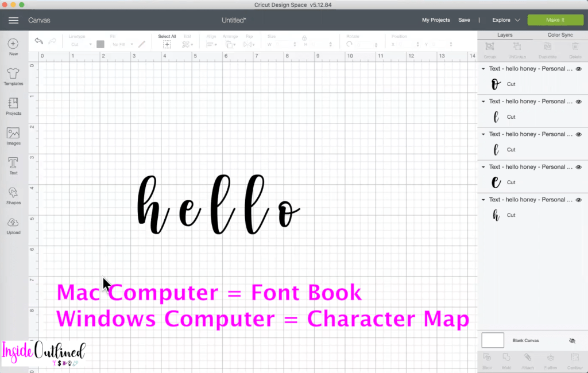The width and height of the screenshot is (588, 373).
Task: Click the Weld tool
Action: point(506,358)
